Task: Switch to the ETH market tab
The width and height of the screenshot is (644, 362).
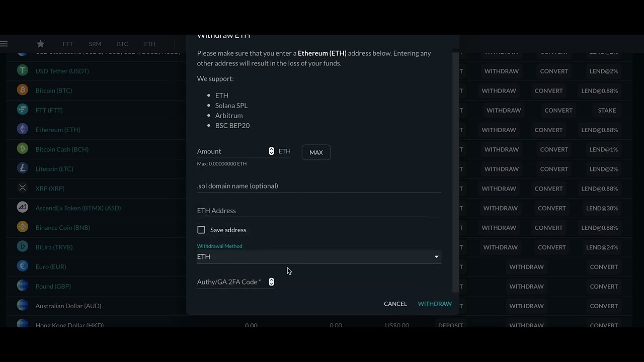Action: [x=149, y=44]
